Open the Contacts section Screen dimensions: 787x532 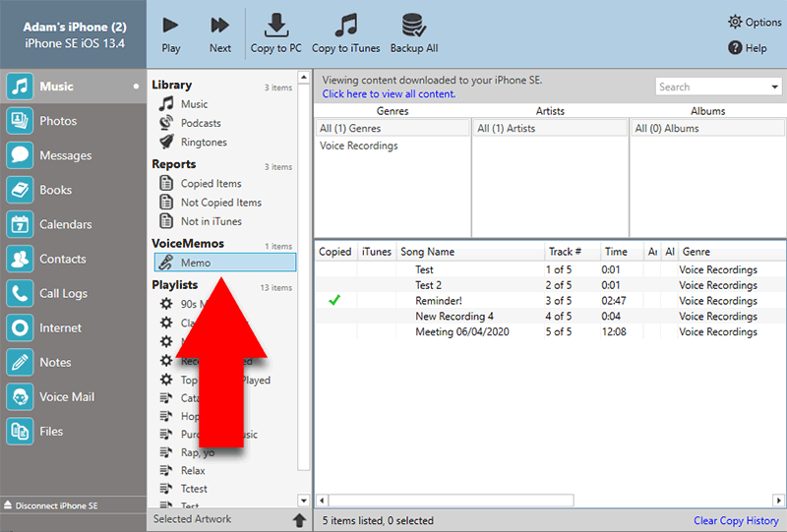coord(73,259)
